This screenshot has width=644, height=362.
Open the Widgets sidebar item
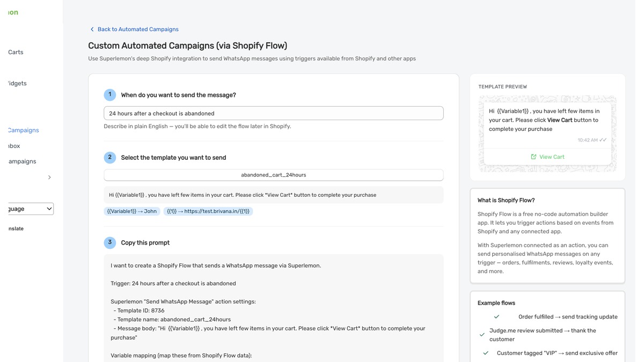[17, 83]
